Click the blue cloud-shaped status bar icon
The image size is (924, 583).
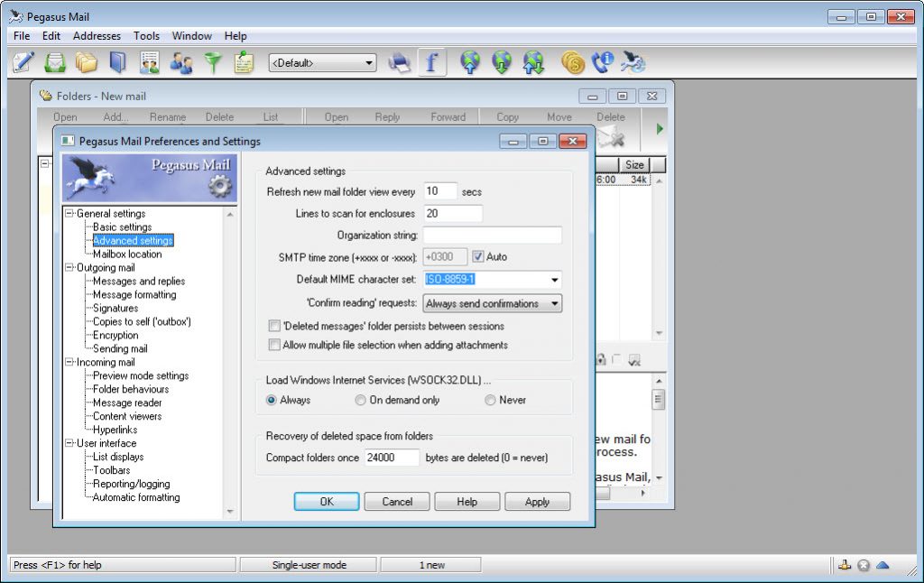pyautogui.click(x=882, y=565)
